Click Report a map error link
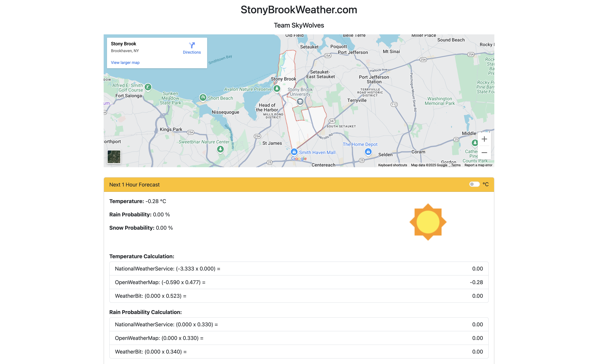The height and width of the screenshot is (364, 598). 478,165
